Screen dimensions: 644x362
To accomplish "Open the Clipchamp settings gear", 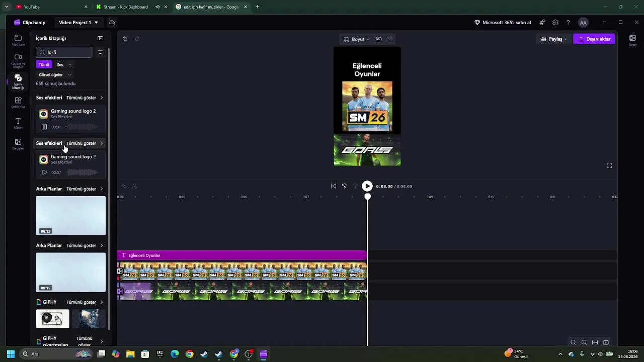I will [555, 23].
